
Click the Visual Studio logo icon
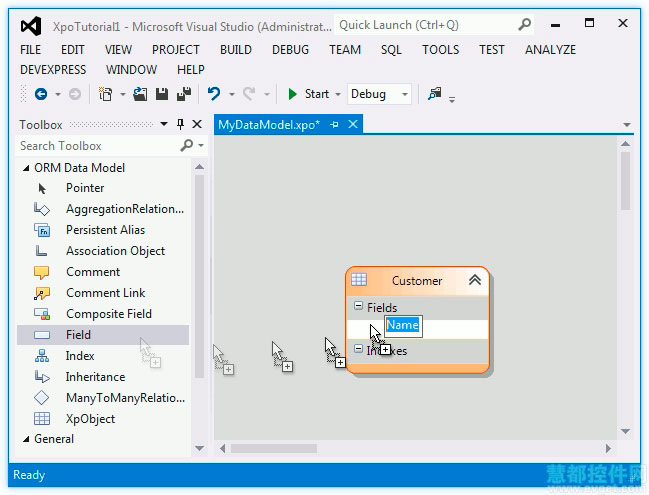(31, 26)
